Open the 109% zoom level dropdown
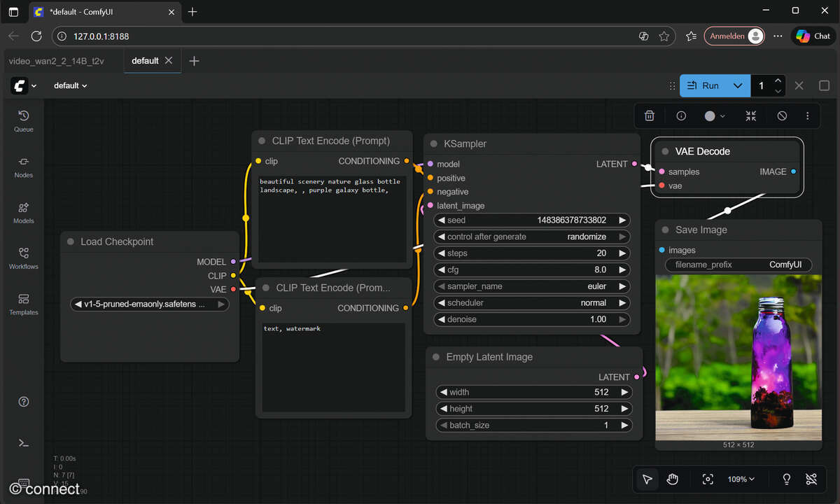The image size is (840, 504). coord(741,479)
